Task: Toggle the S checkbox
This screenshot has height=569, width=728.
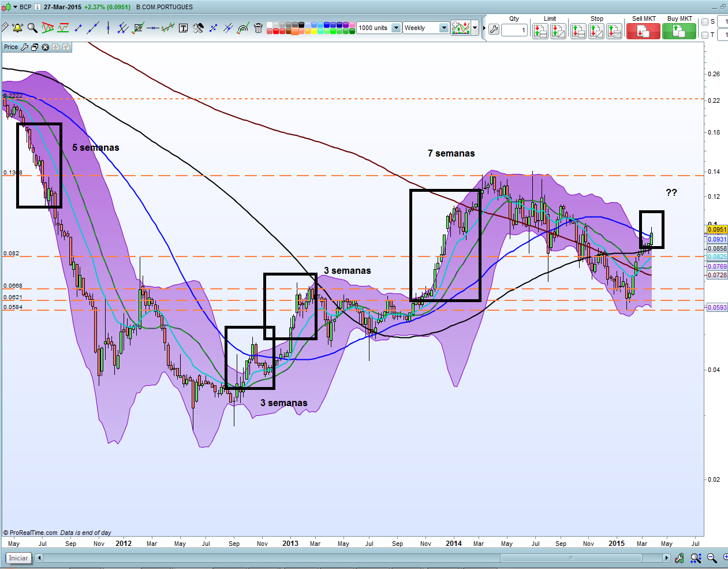Action: pos(705,22)
